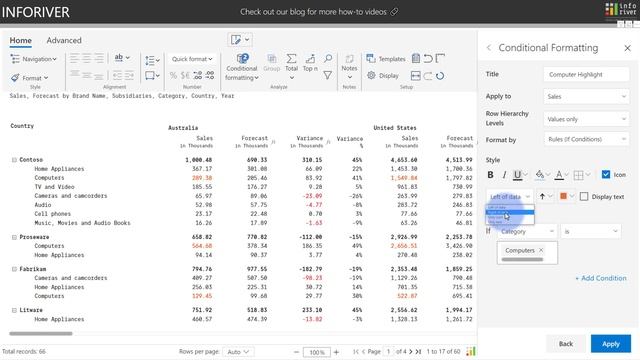The image size is (640, 360).
Task: Click the undo arrow in Setup
Action: pos(428,58)
